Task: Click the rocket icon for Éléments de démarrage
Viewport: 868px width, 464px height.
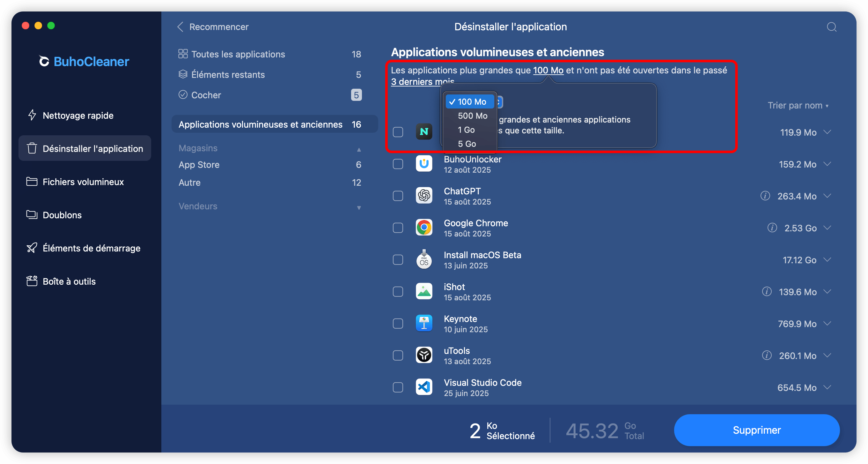Action: (32, 248)
